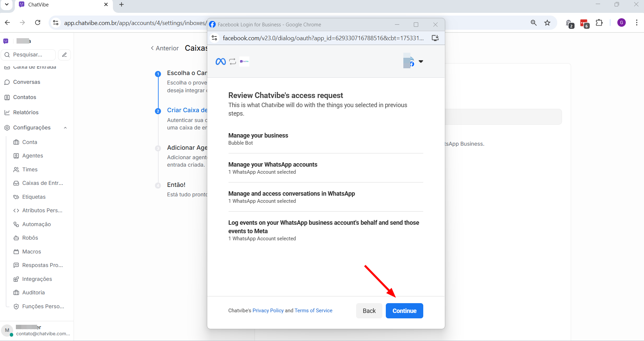Click the Back button in Facebook dialog
The width and height of the screenshot is (644, 341).
click(369, 311)
